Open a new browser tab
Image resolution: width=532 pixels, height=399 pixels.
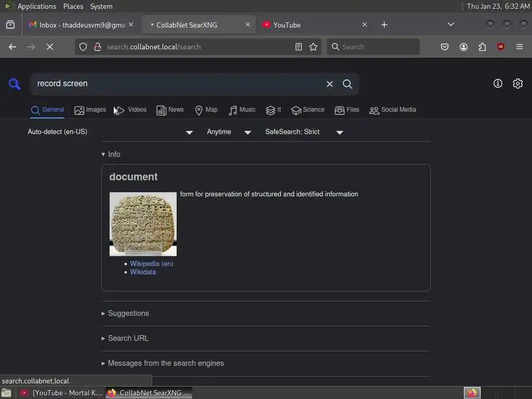click(384, 25)
